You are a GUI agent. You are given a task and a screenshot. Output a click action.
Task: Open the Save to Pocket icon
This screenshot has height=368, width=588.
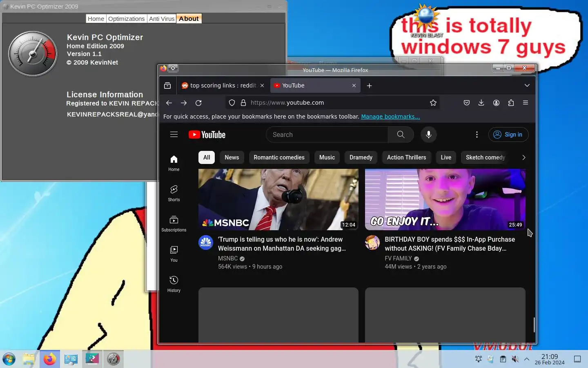coord(467,103)
